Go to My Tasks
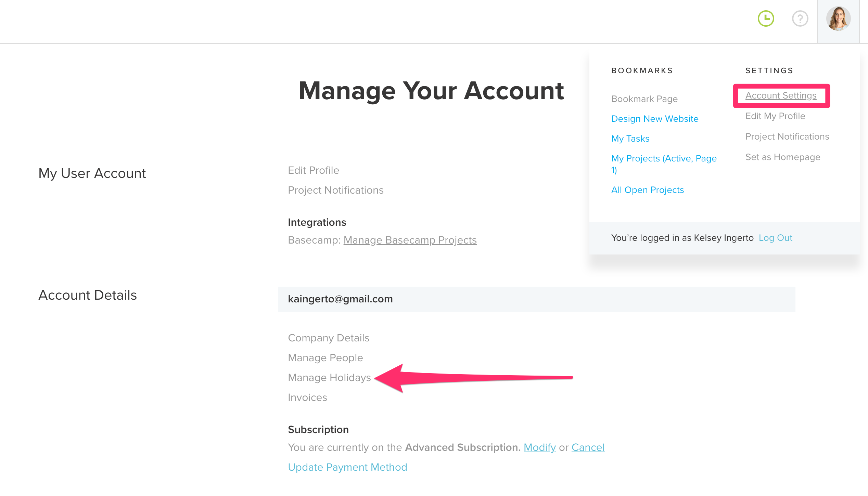868x496 pixels. (x=630, y=138)
